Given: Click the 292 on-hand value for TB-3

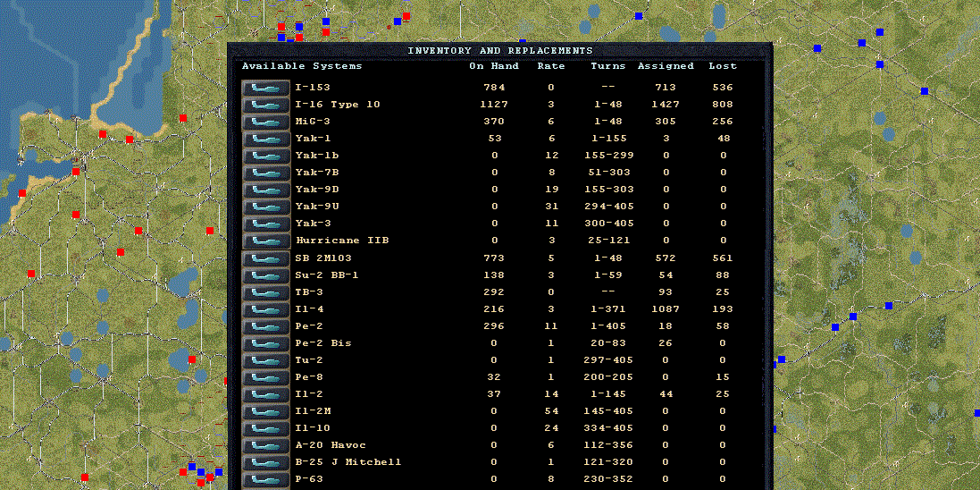Looking at the screenshot, I should coord(494,292).
